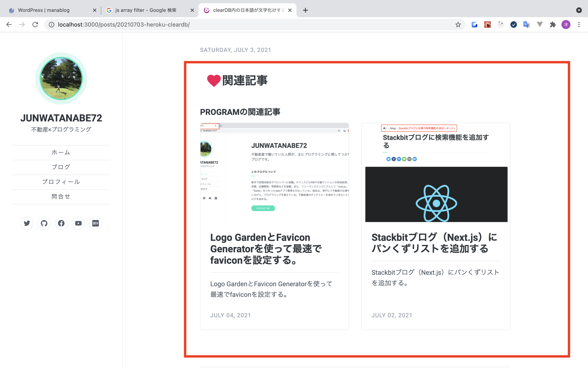View site information icon in address bar
The height and width of the screenshot is (368, 588).
(x=51, y=25)
